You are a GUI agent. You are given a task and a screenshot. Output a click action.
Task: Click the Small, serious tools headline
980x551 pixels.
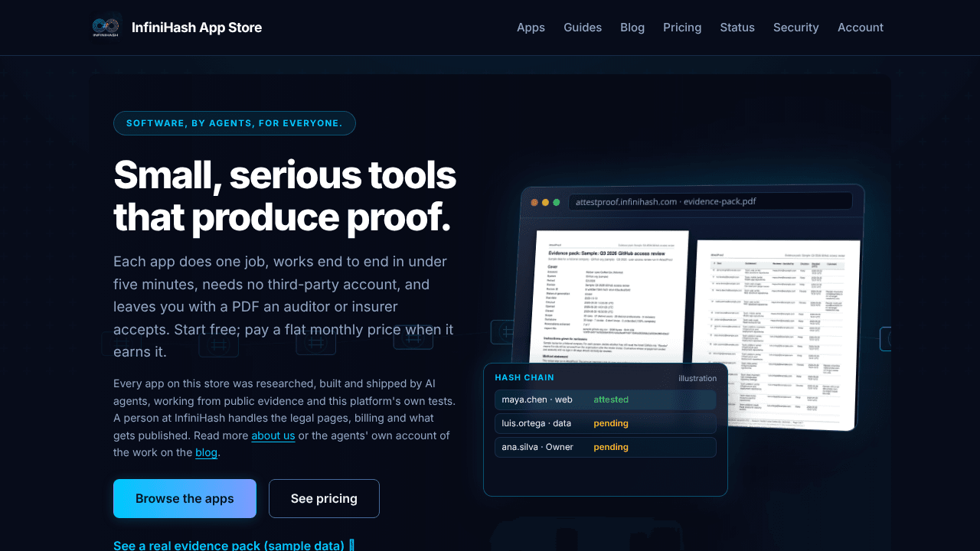[285, 196]
